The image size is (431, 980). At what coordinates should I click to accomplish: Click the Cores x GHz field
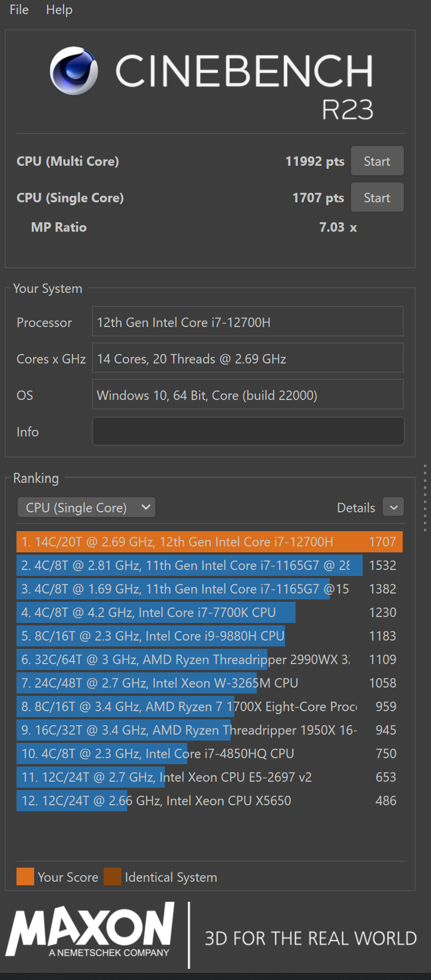coord(248,358)
